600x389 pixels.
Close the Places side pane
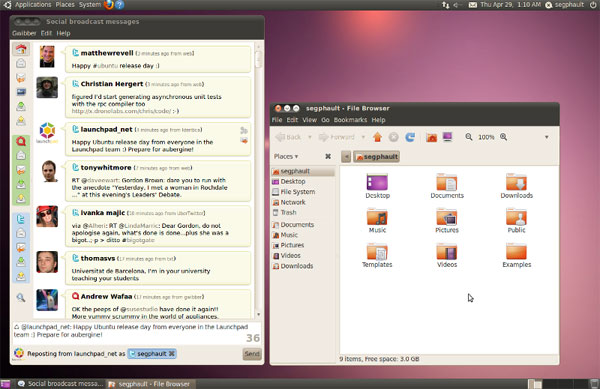click(328, 156)
